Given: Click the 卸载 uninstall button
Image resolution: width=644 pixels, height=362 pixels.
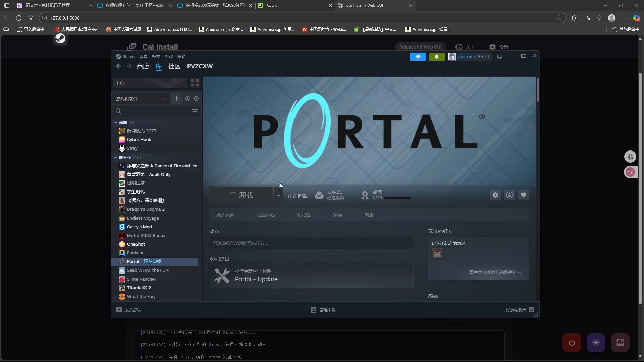Looking at the screenshot, I should tap(241, 195).
